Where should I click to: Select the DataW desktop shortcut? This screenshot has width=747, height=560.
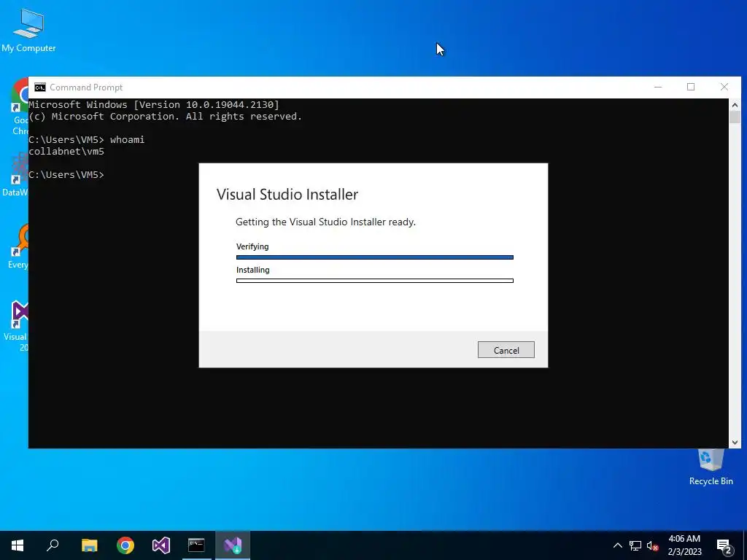click(18, 175)
